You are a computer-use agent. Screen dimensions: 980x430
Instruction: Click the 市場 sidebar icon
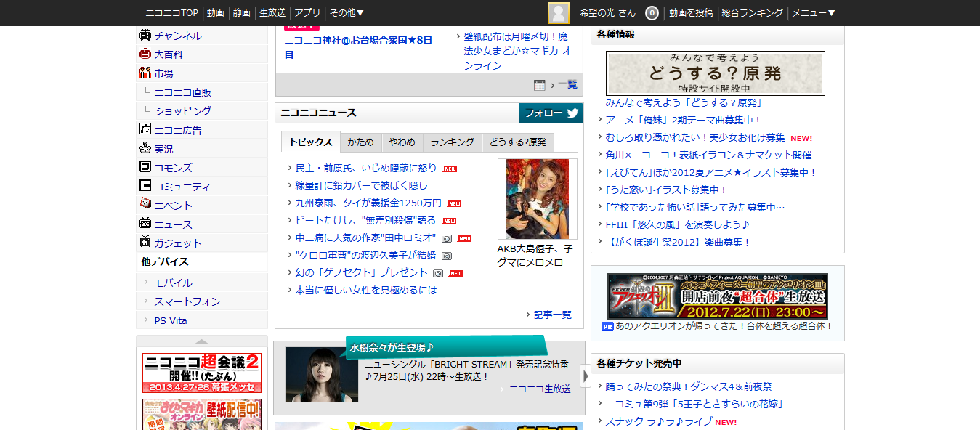145,73
